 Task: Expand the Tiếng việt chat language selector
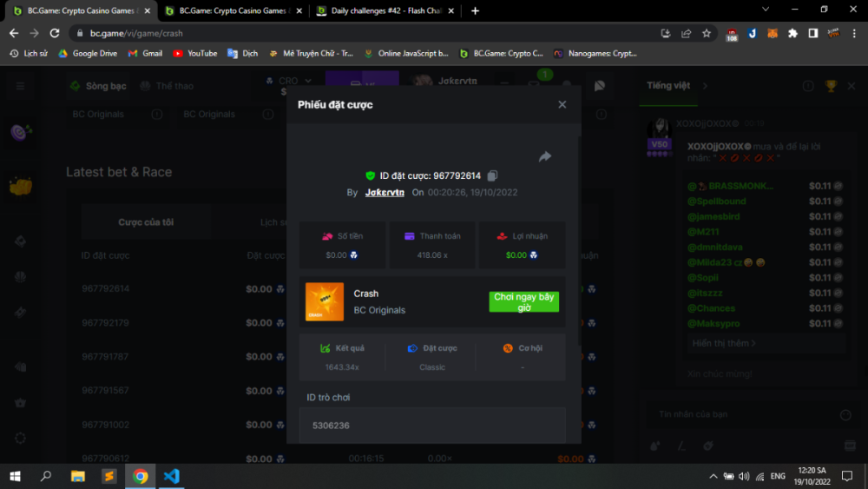click(x=676, y=86)
